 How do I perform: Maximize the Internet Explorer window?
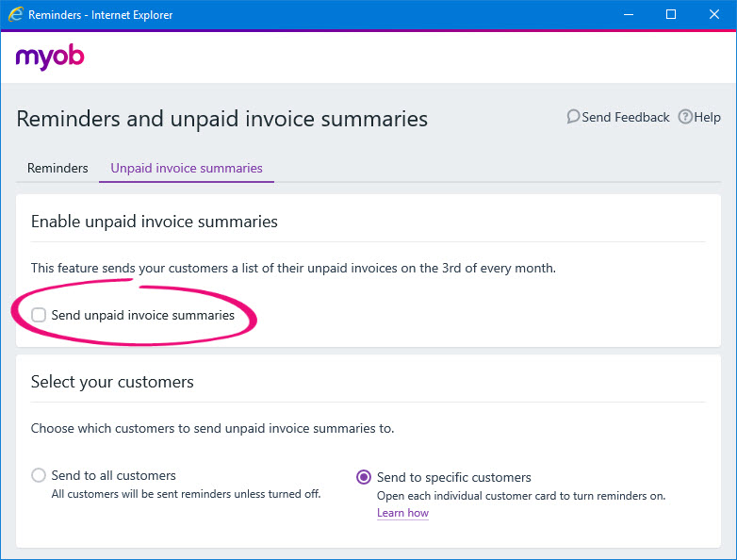coord(671,15)
